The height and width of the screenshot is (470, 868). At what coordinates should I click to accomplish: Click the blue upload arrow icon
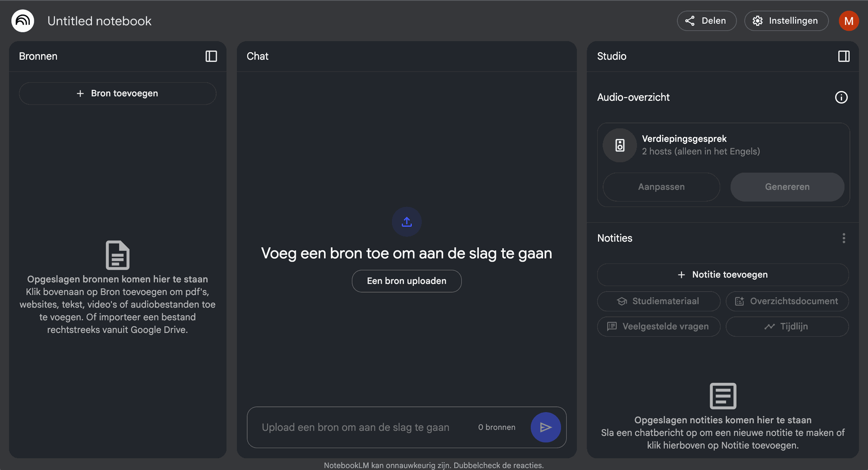point(406,222)
